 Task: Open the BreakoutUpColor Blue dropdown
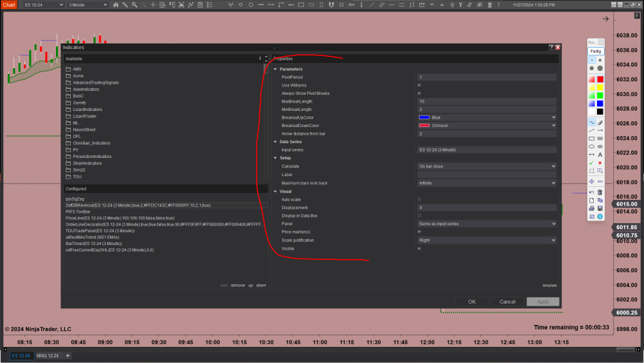click(487, 117)
